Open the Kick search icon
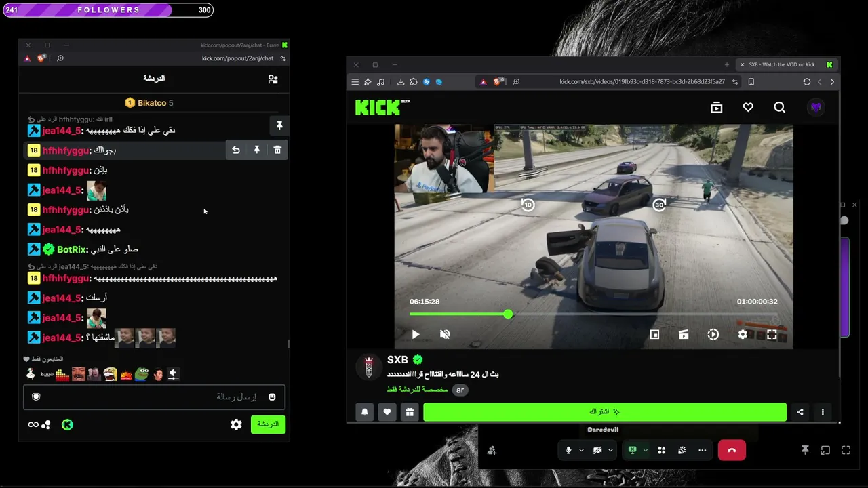 pos(779,107)
